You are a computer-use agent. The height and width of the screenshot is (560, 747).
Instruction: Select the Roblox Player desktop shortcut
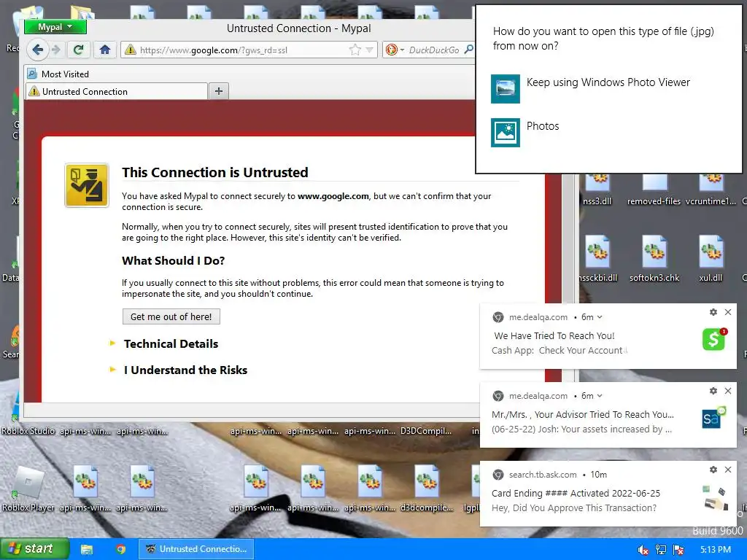(28, 489)
